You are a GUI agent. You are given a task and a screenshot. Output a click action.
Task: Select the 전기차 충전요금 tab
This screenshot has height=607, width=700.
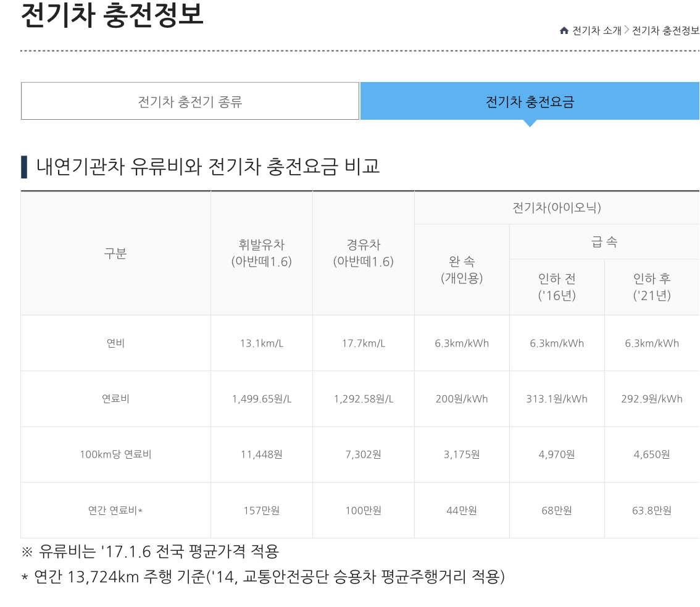[x=530, y=101]
